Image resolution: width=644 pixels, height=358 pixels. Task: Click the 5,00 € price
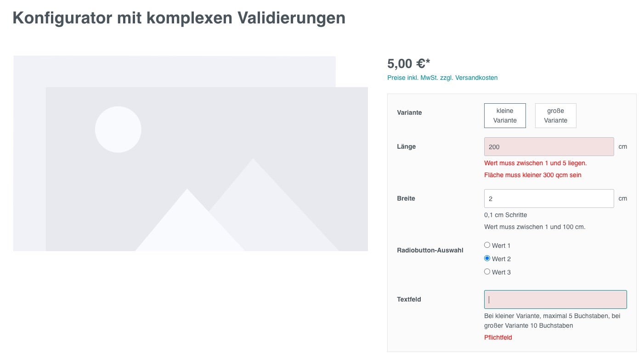[408, 64]
